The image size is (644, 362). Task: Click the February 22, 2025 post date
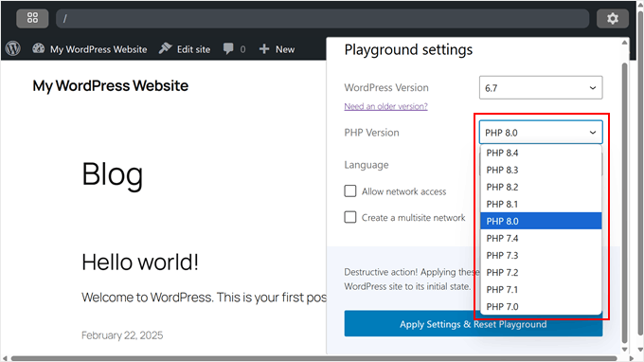coord(122,335)
